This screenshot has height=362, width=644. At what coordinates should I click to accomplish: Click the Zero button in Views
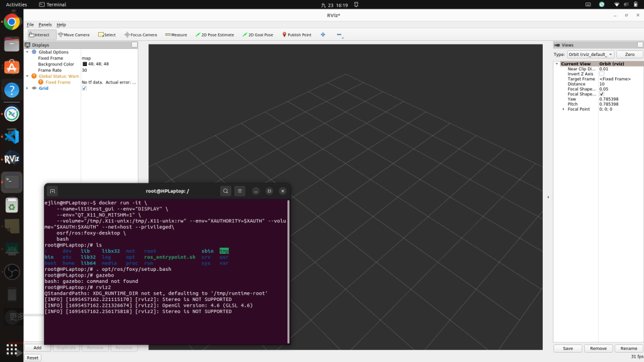click(x=630, y=54)
